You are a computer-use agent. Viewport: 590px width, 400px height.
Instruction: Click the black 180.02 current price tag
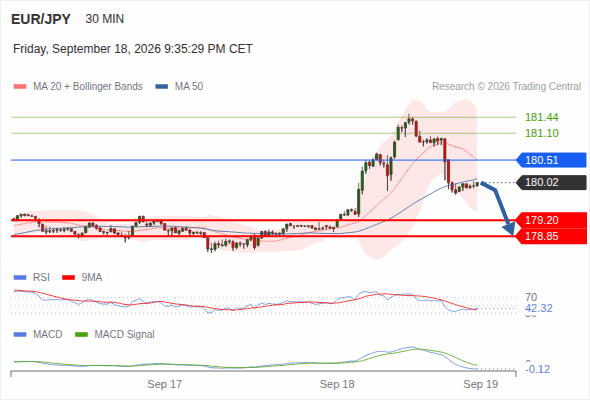point(551,183)
